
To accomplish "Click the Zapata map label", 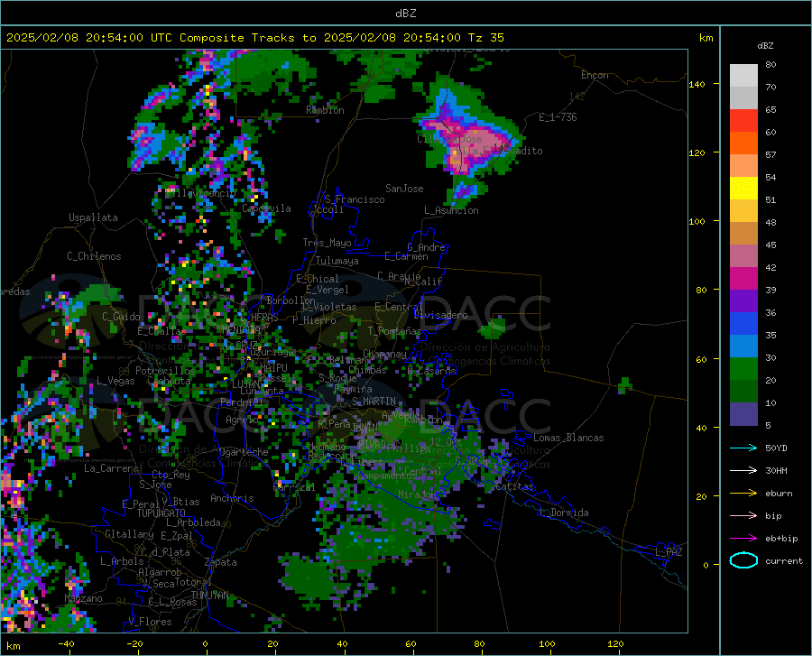I will click(221, 562).
